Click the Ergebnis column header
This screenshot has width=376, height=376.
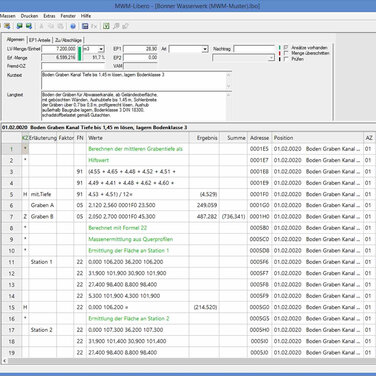204,138
